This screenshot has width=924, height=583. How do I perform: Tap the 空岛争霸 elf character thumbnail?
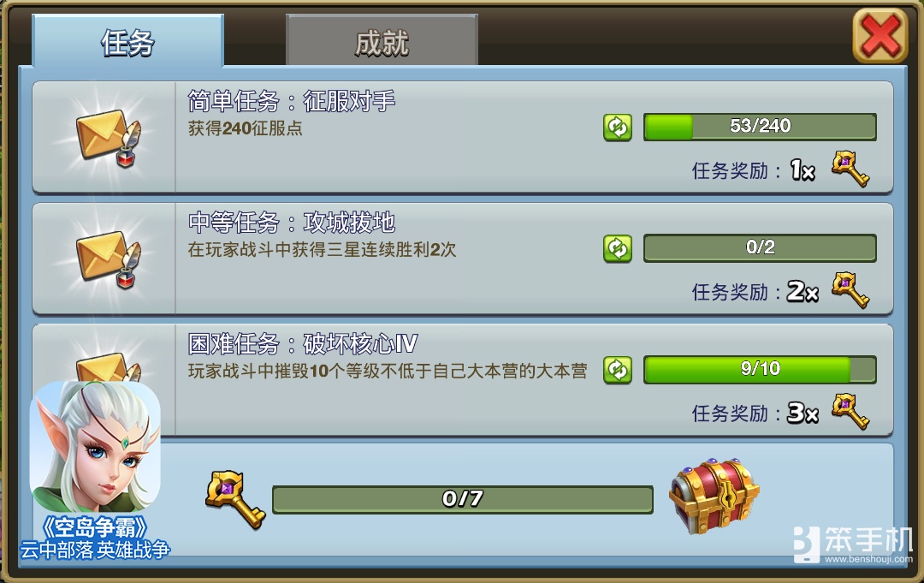pyautogui.click(x=95, y=447)
